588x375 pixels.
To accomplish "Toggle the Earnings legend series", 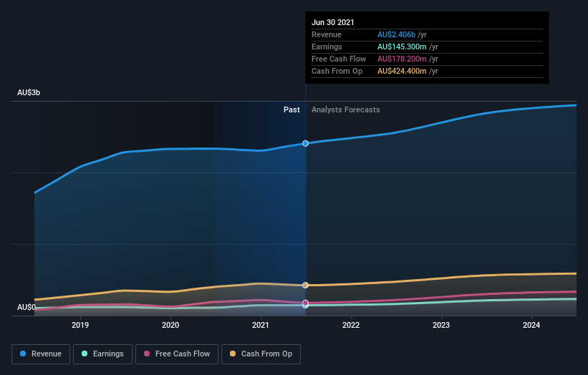I will pos(103,354).
